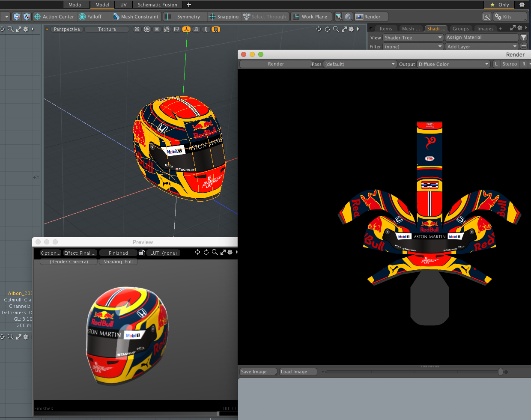
Task: Switch to the Mesh panel tab
Action: tap(410, 29)
